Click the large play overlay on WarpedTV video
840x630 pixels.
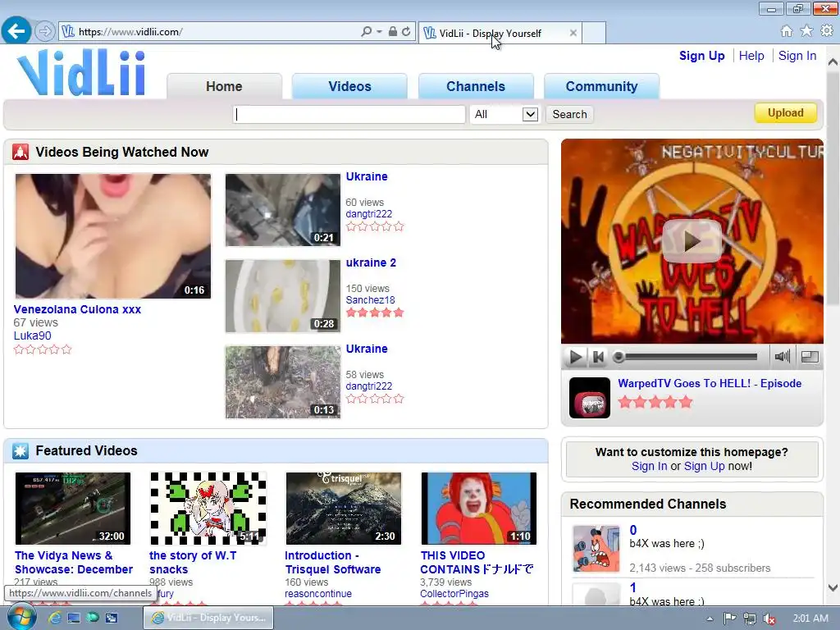(x=692, y=241)
